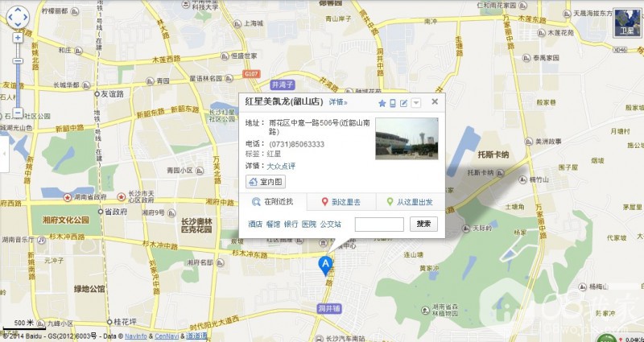Expand the collapsed left side panel

click(4, 154)
